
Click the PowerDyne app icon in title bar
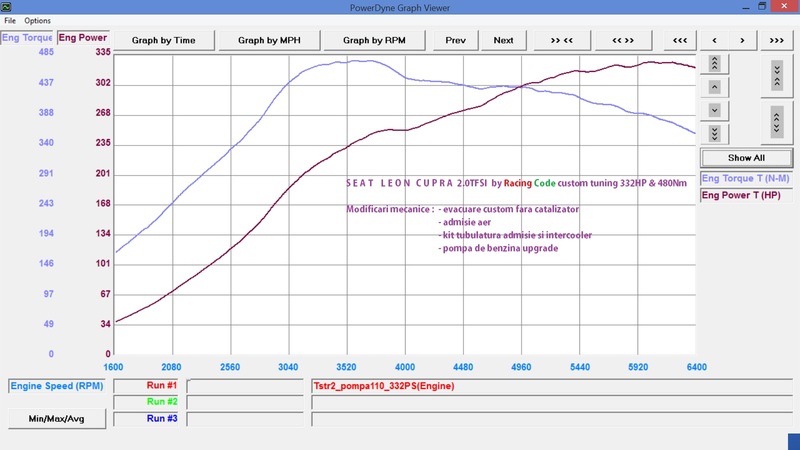(x=6, y=7)
